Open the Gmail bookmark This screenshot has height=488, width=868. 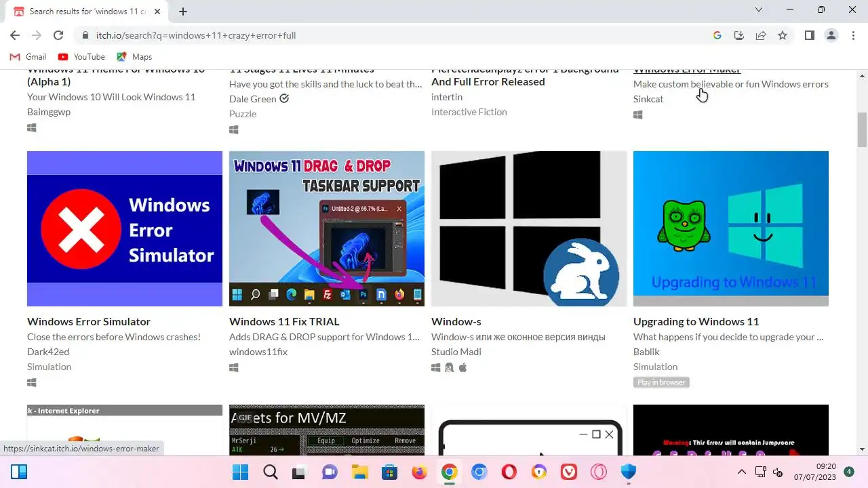point(28,57)
